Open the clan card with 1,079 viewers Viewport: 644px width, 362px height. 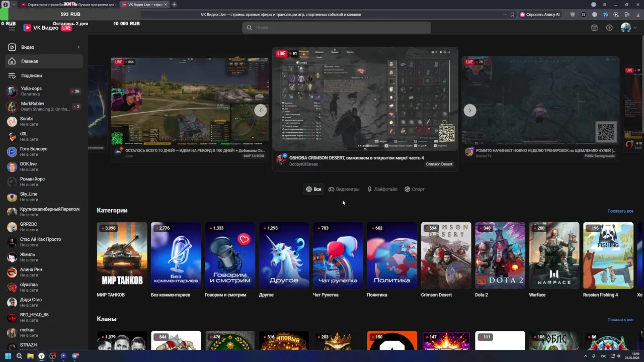[x=122, y=340]
